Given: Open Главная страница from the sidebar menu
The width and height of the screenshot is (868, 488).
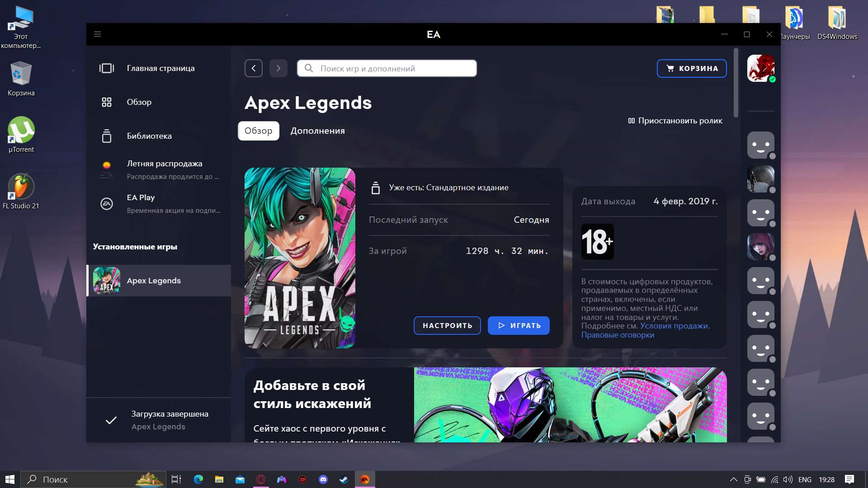Looking at the screenshot, I should coord(160,68).
